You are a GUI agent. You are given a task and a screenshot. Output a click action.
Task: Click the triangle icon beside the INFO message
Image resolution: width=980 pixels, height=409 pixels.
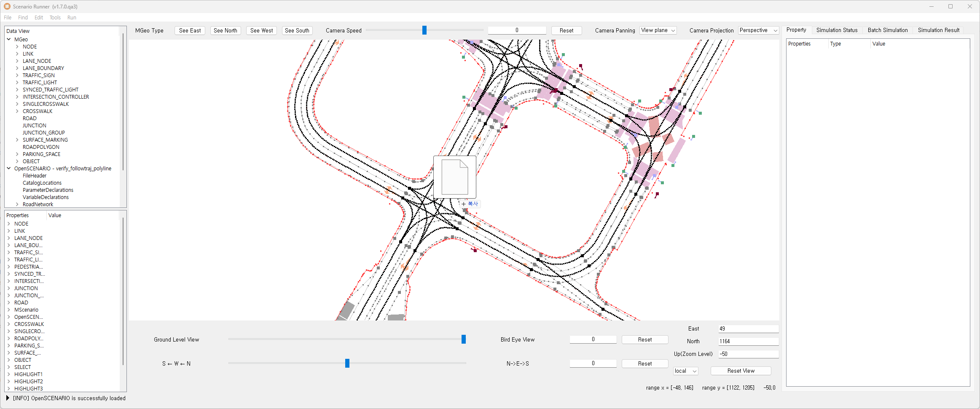click(8, 398)
